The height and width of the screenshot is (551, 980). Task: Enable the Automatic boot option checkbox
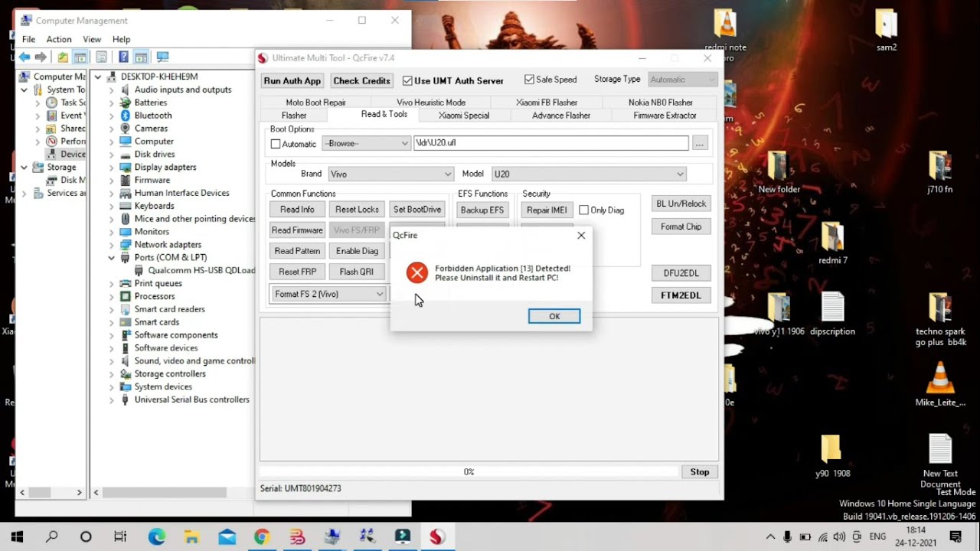pos(276,144)
